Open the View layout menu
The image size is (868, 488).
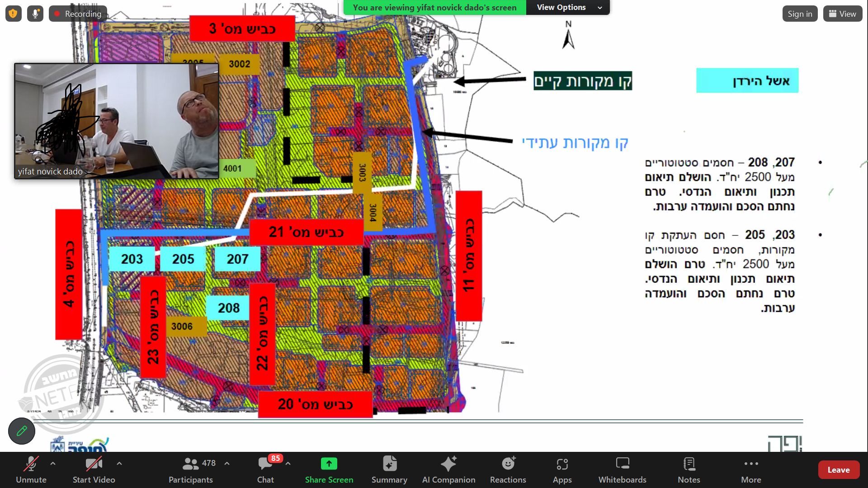click(842, 14)
